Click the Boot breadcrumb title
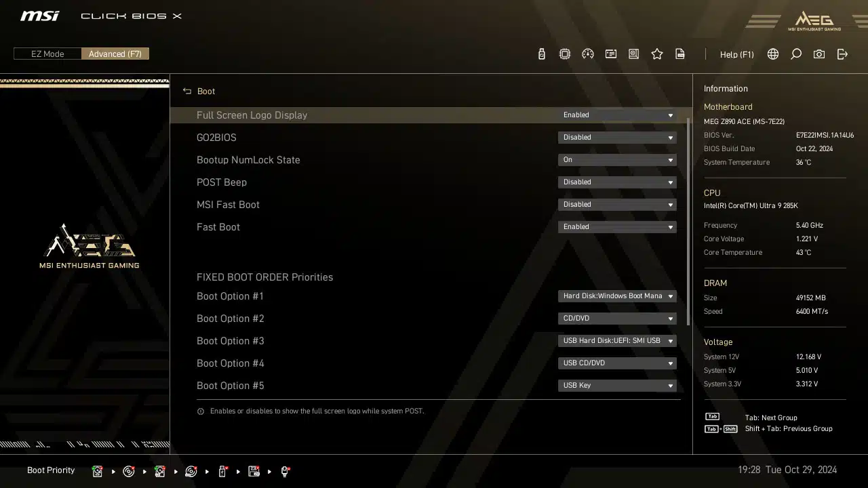 click(206, 91)
